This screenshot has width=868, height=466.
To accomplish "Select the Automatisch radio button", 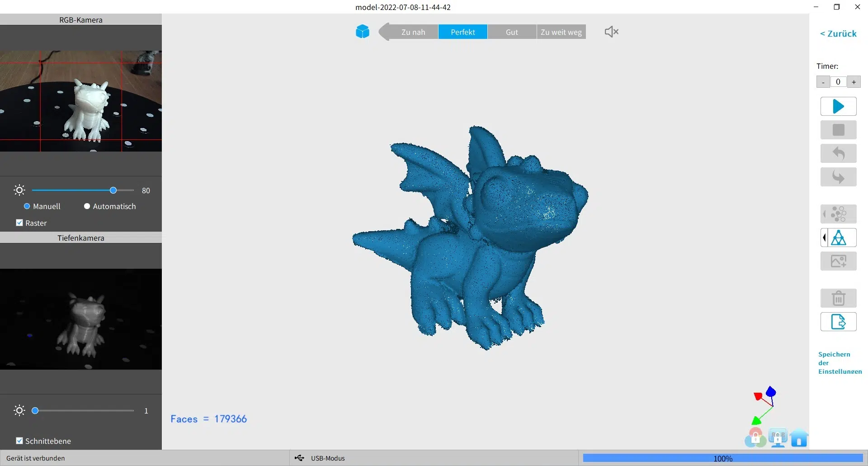I will 87,206.
